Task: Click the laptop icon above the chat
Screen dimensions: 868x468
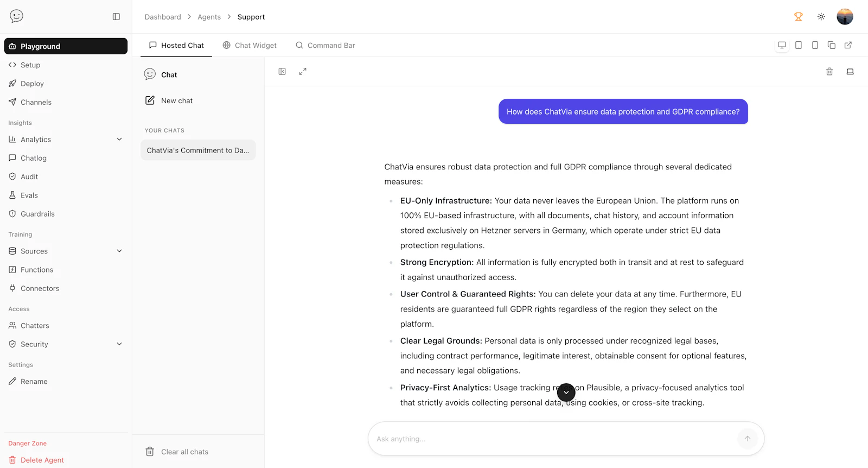Action: 850,72
